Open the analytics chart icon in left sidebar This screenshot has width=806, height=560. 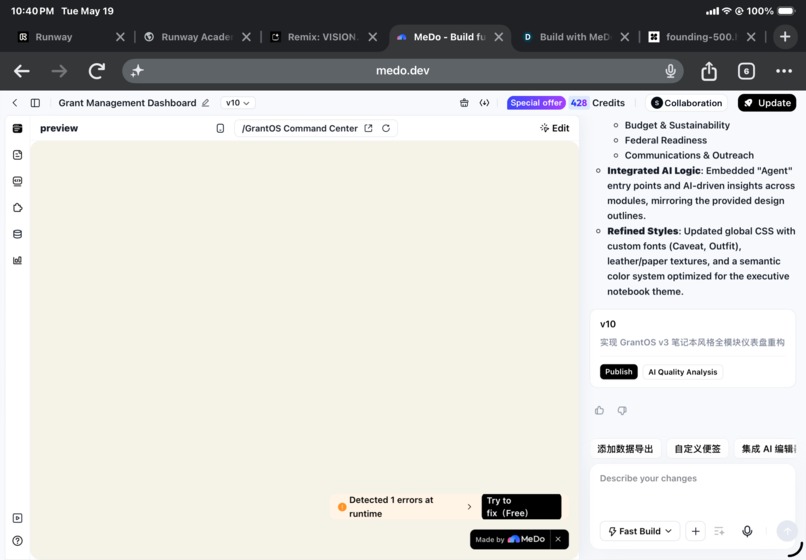pyautogui.click(x=17, y=260)
